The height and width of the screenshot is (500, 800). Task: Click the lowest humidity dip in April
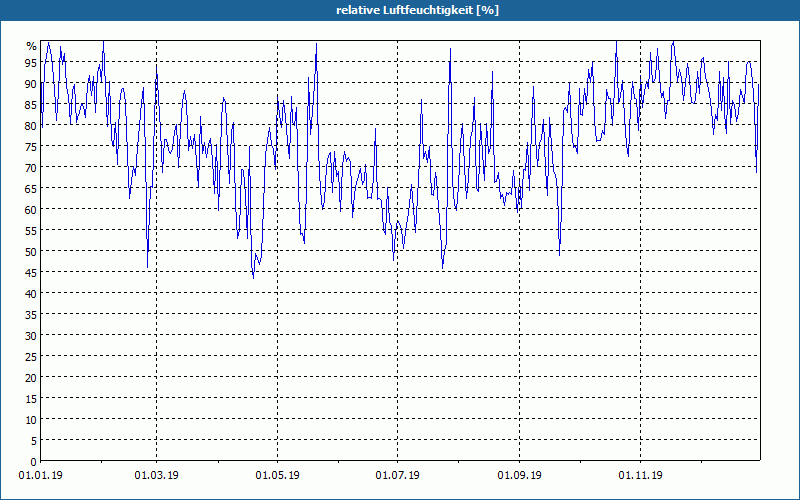[253, 277]
